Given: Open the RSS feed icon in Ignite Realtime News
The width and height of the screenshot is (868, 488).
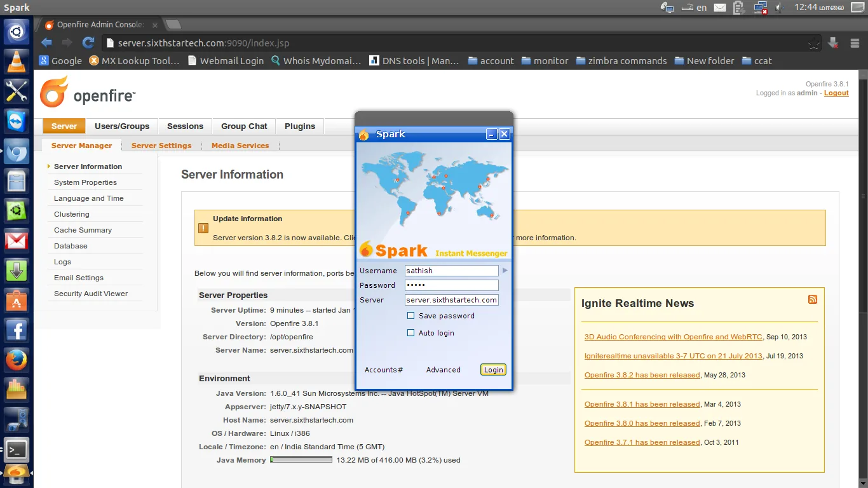Looking at the screenshot, I should [x=812, y=299].
